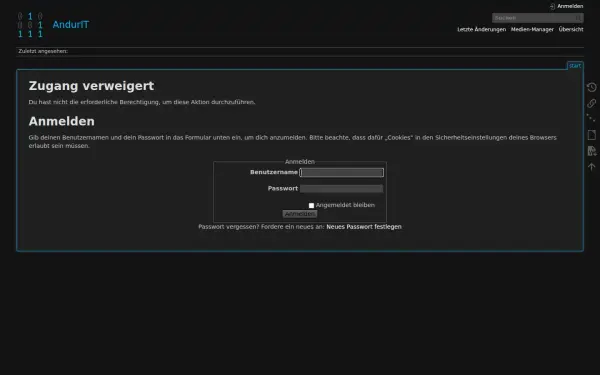Screen dimensions: 600x375
Task: Click the blank document page tool icon
Action: (x=592, y=135)
